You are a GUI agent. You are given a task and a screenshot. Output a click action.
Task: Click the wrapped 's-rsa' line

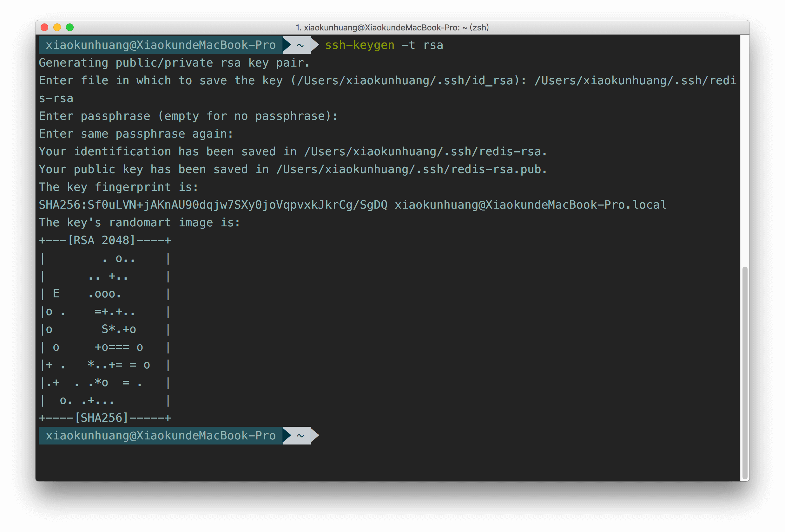[x=56, y=98]
